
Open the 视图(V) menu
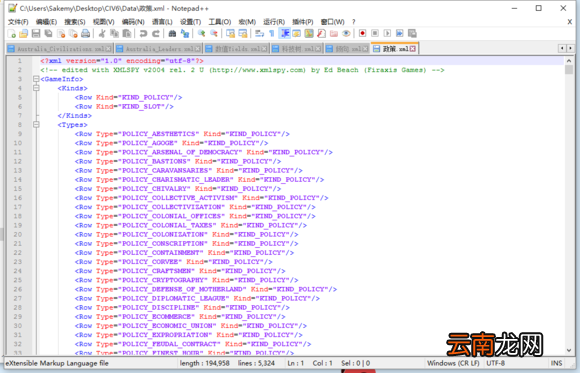[x=104, y=22]
